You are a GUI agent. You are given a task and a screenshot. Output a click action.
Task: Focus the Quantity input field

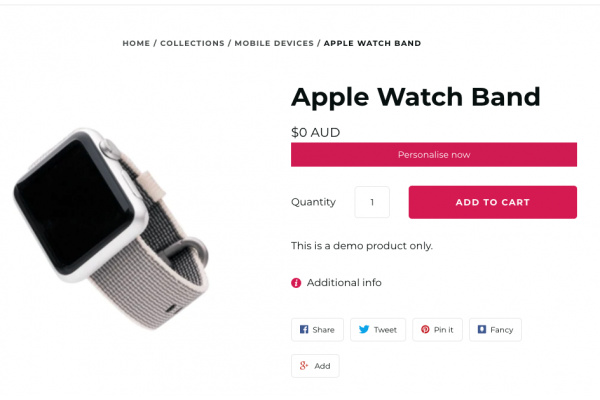(372, 202)
